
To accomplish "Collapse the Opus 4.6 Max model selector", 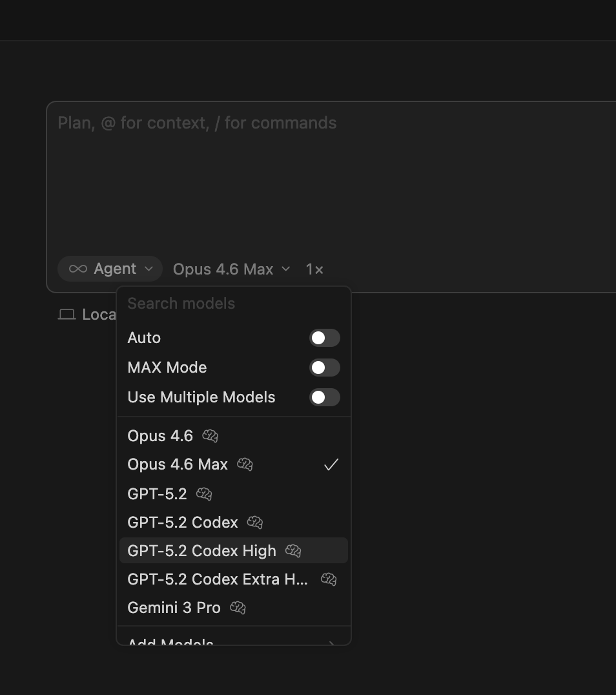I will pyautogui.click(x=231, y=269).
